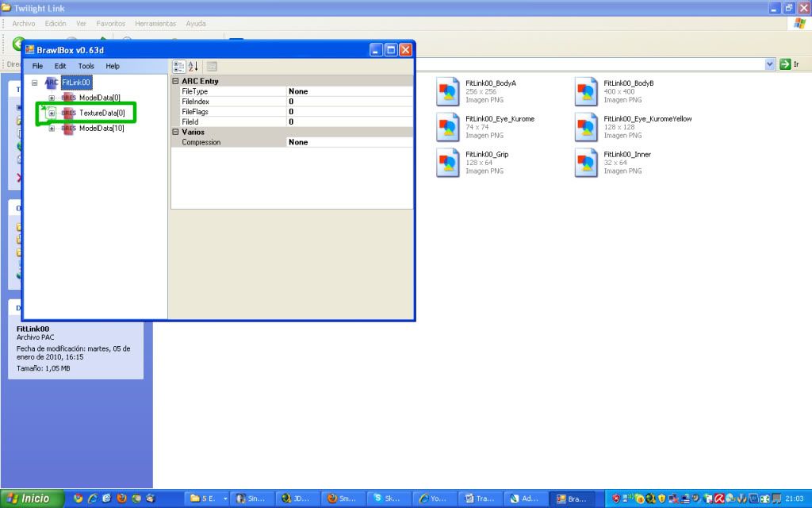Click the BRES icon beside TextureData[0]
This screenshot has height=508, width=812.
[69, 114]
